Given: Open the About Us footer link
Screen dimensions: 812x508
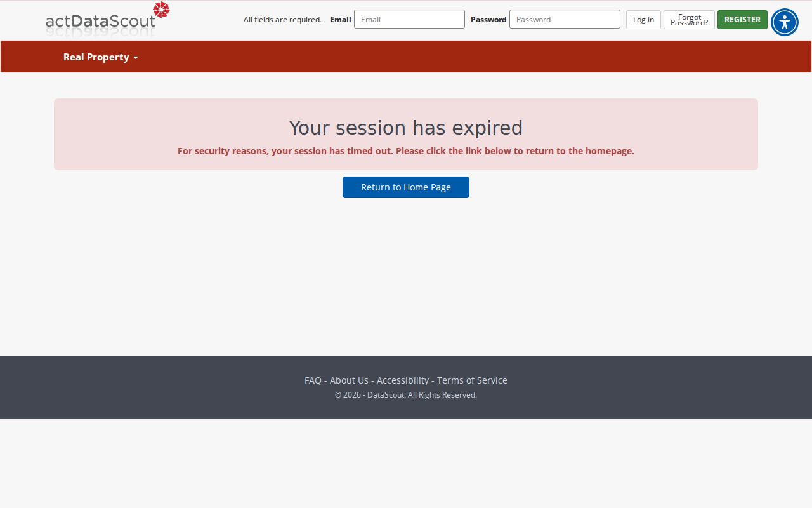Looking at the screenshot, I should pos(349,380).
